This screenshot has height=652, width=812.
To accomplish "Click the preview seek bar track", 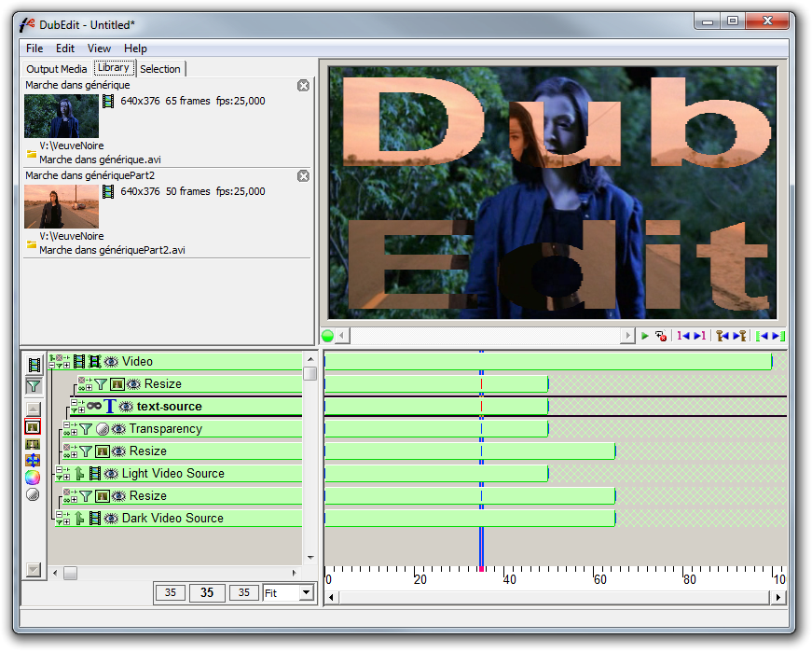I will pos(485,336).
